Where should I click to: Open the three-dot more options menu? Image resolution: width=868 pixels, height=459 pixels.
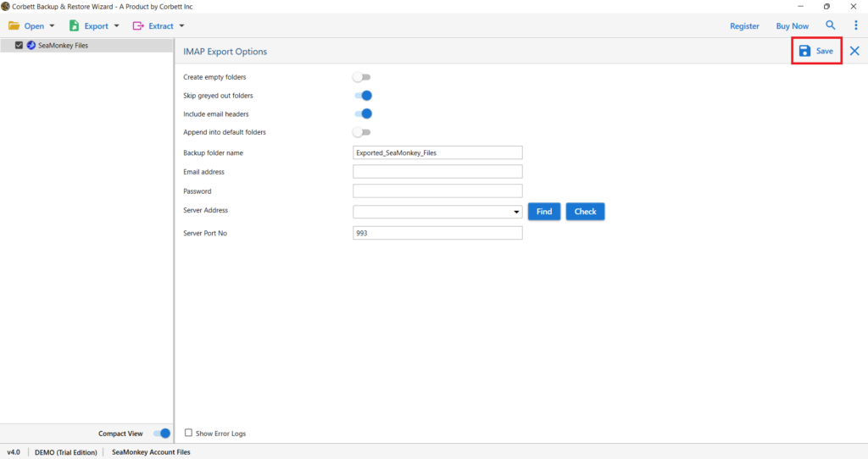coord(855,25)
